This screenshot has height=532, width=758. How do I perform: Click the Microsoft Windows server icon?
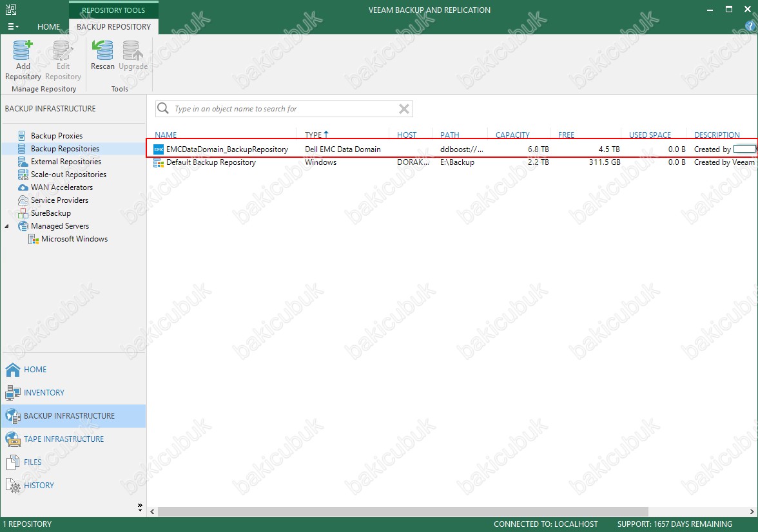(34, 239)
